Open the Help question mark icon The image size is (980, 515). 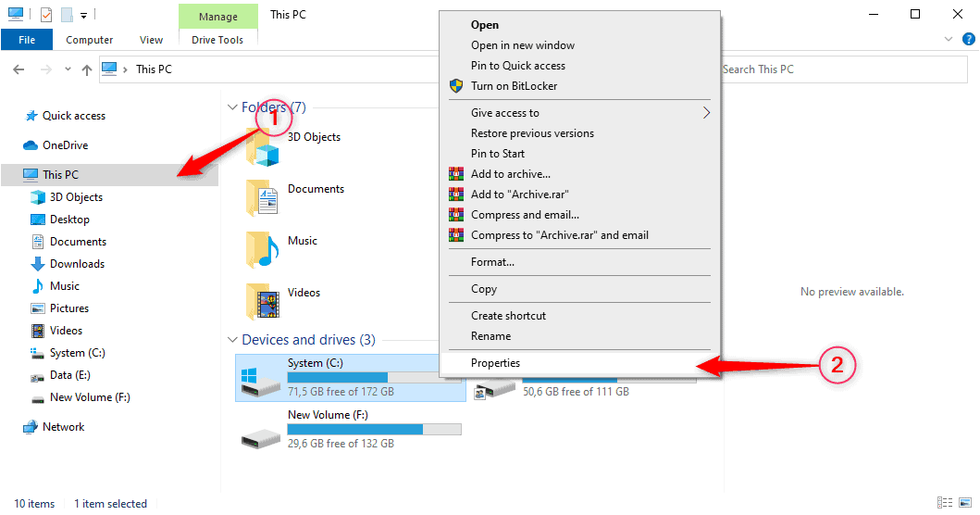(968, 40)
